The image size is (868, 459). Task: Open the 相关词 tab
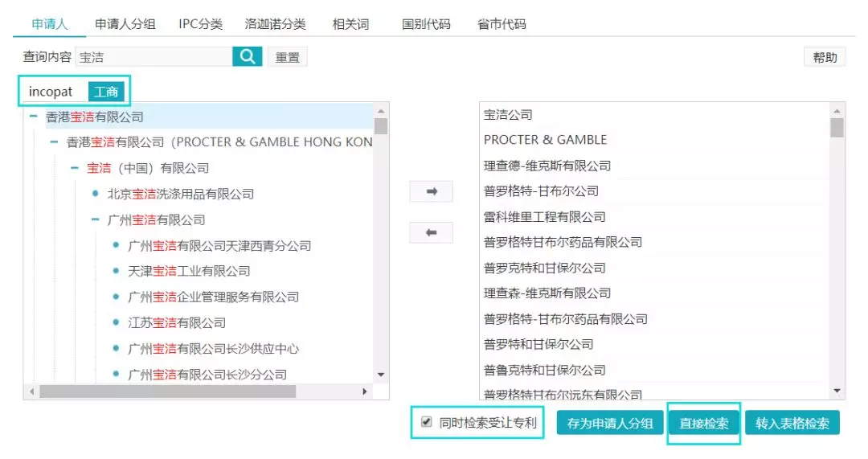[x=350, y=24]
